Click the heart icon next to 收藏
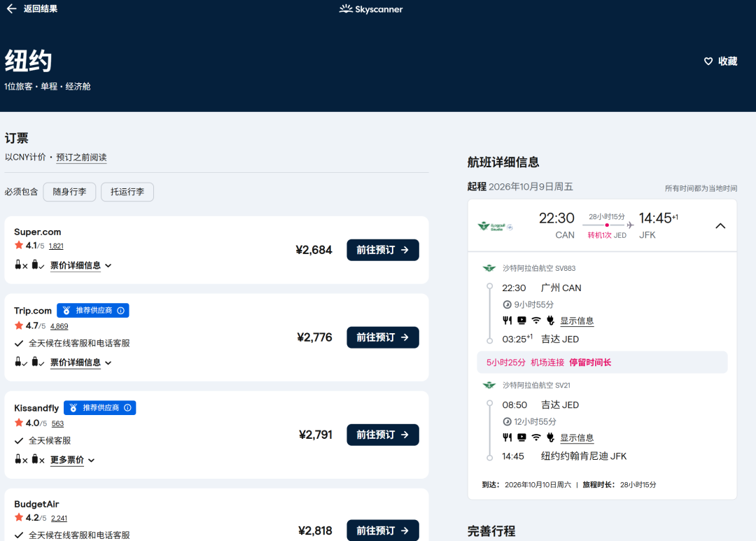 708,61
